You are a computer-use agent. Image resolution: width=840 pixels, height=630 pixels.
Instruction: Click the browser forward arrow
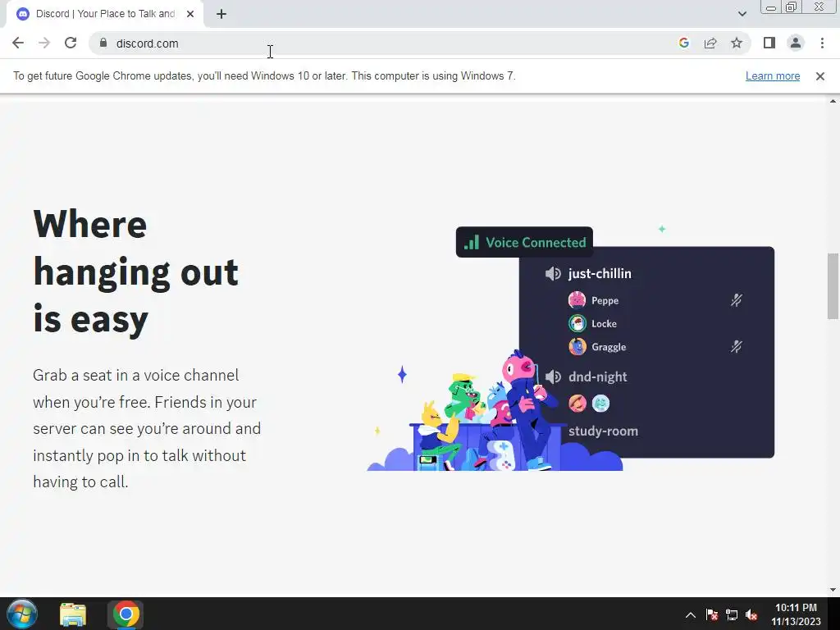44,43
